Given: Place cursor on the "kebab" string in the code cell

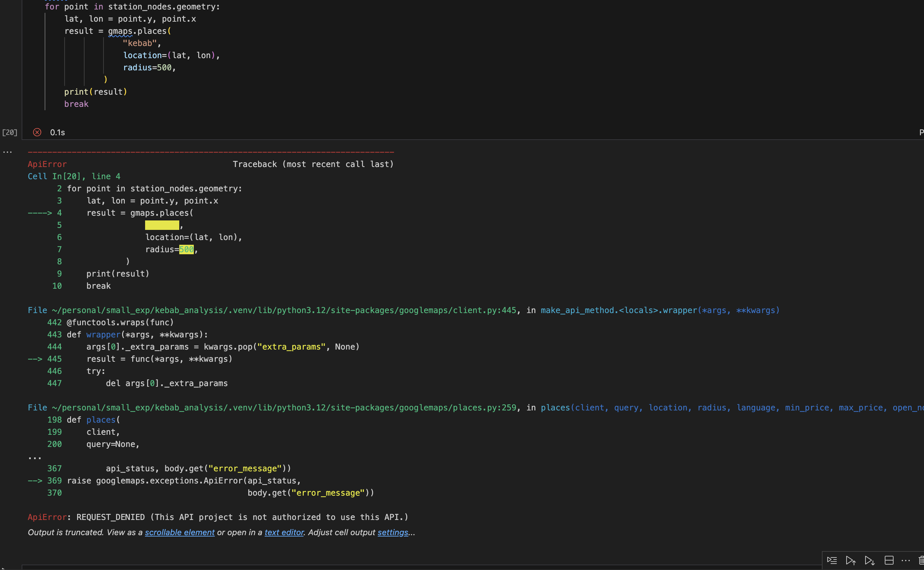Looking at the screenshot, I should click(x=140, y=43).
